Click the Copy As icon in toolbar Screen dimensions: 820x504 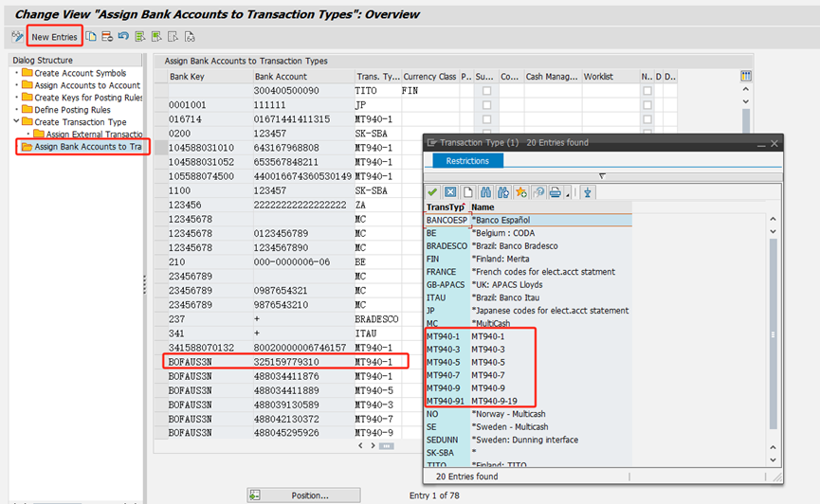pos(92,37)
